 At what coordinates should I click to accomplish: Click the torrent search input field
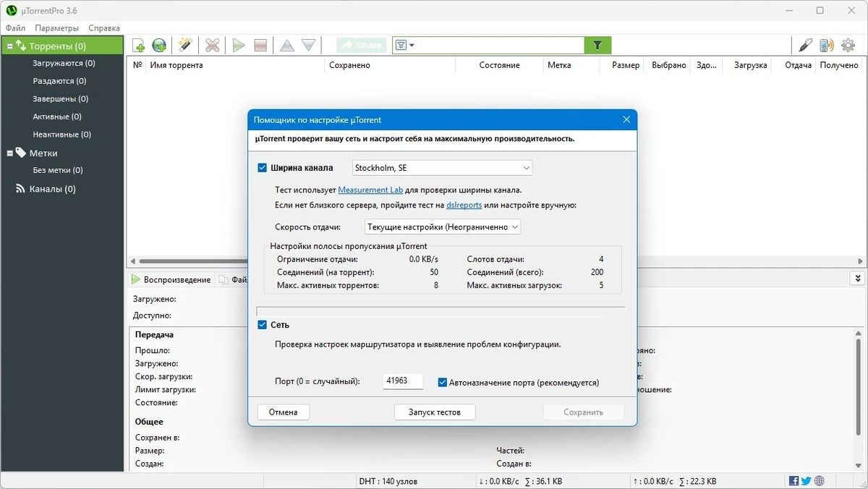coord(500,46)
